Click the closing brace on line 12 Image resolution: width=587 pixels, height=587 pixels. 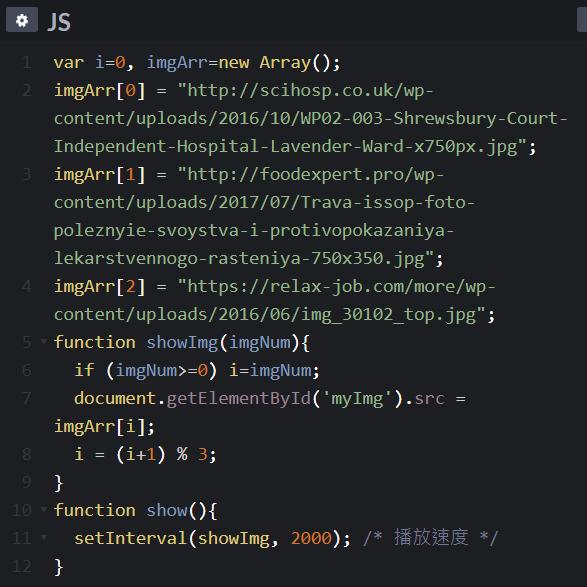58,567
